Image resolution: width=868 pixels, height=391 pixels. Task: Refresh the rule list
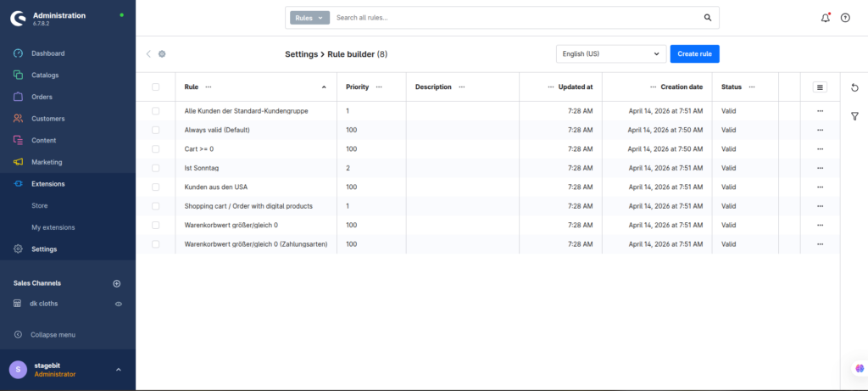pos(854,87)
